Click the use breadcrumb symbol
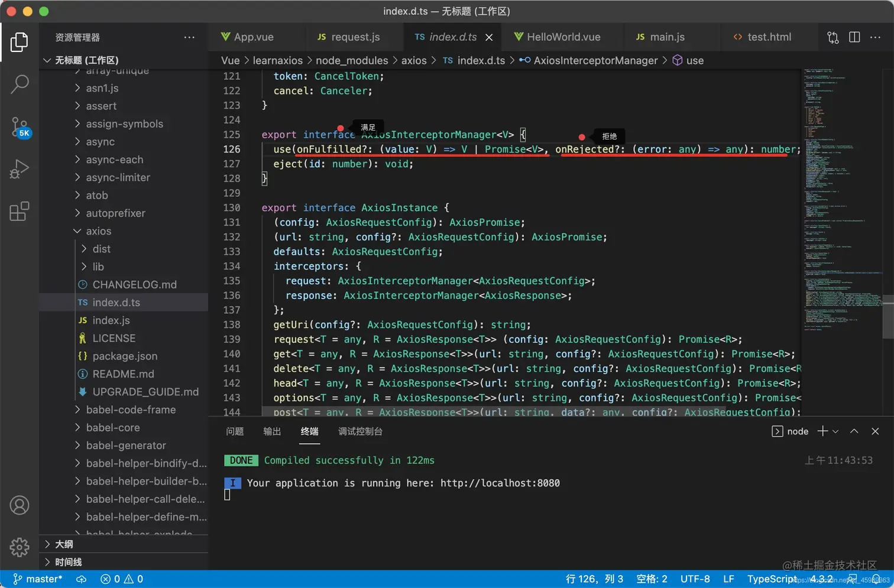This screenshot has width=894, height=588. [x=688, y=61]
